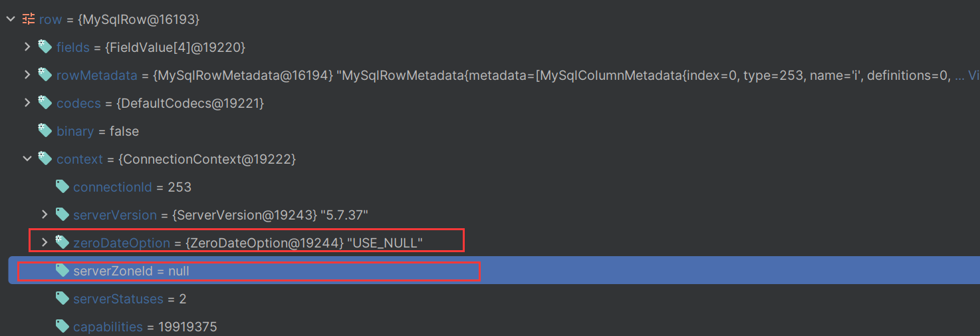
Task: Collapse the context ConnectionContext node
Action: [27, 159]
